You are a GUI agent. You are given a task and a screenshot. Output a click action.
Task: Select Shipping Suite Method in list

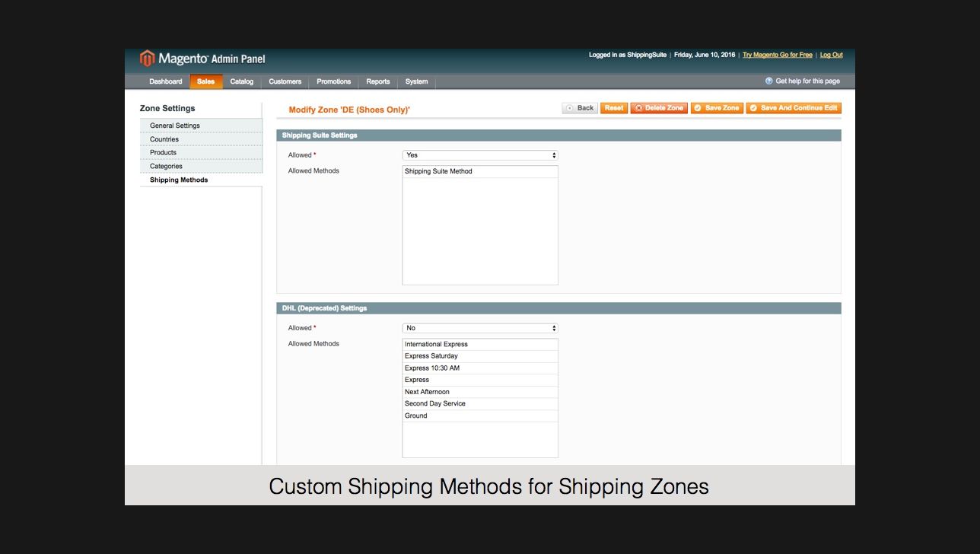coord(438,171)
